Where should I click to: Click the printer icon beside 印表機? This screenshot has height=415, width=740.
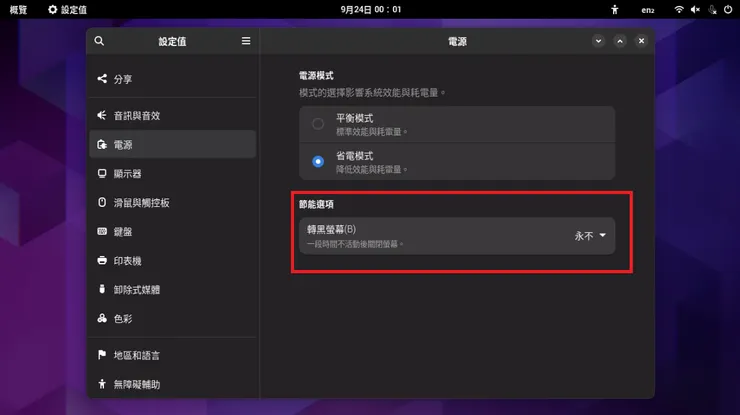point(102,260)
